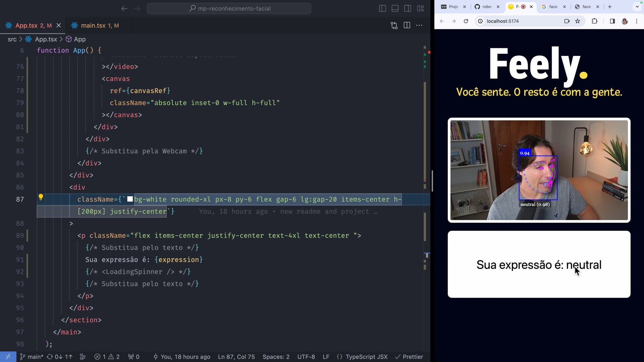The image size is (644, 362).
Task: Split the editor to the right
Action: tap(407, 25)
